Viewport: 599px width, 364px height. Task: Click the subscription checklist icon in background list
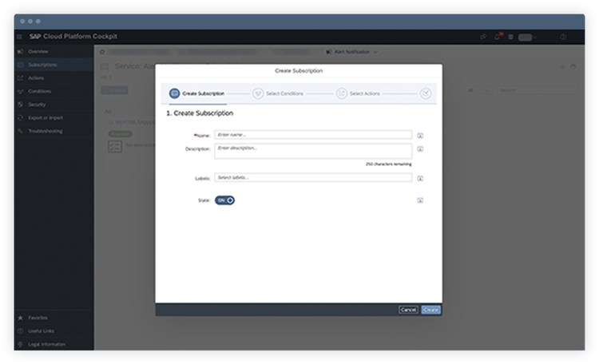coord(115,147)
